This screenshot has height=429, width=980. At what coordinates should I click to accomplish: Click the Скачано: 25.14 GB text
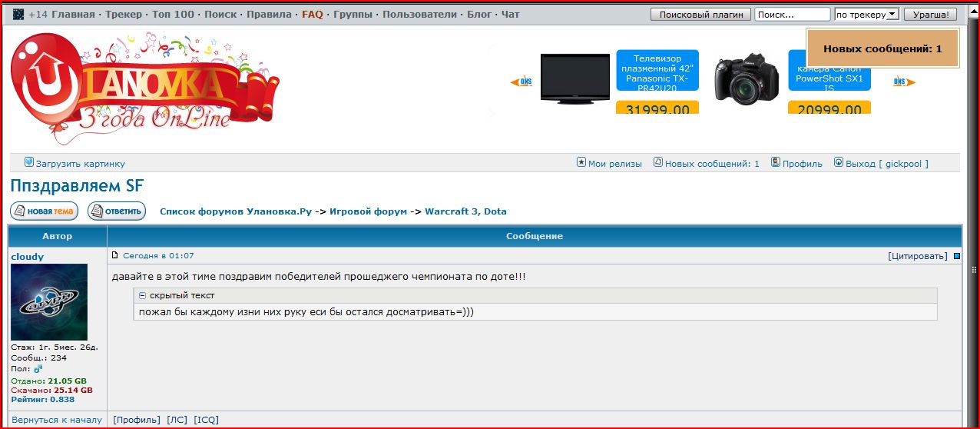click(x=52, y=391)
